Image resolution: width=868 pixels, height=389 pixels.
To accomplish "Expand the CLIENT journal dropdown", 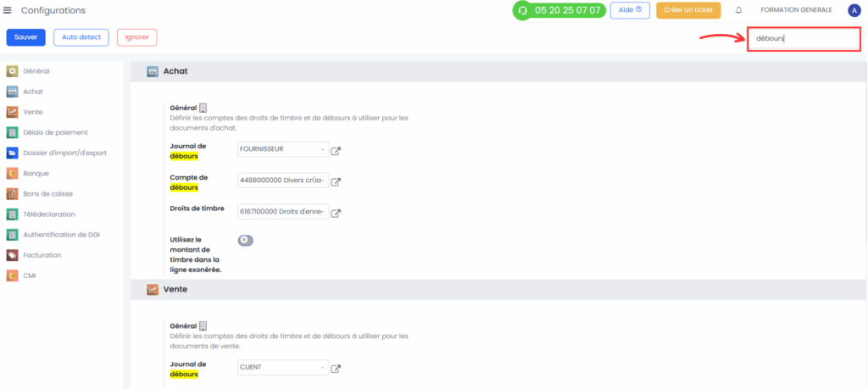I will coord(283,368).
